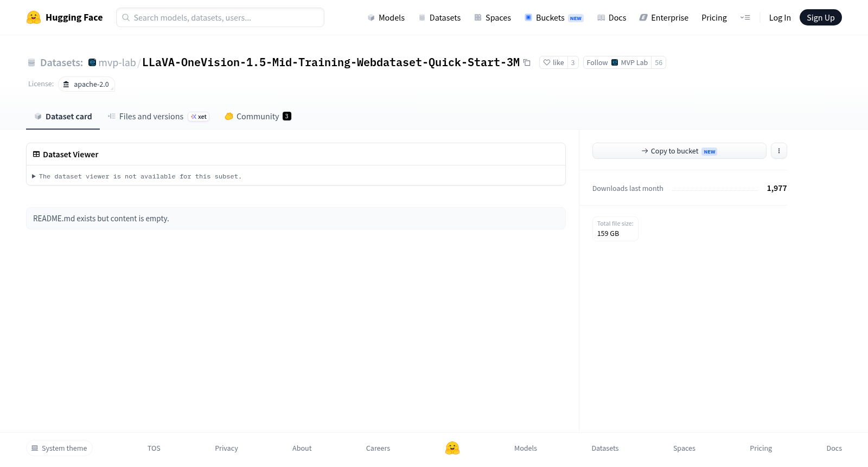
Task: Click the Copy to bucket button
Action: point(679,151)
